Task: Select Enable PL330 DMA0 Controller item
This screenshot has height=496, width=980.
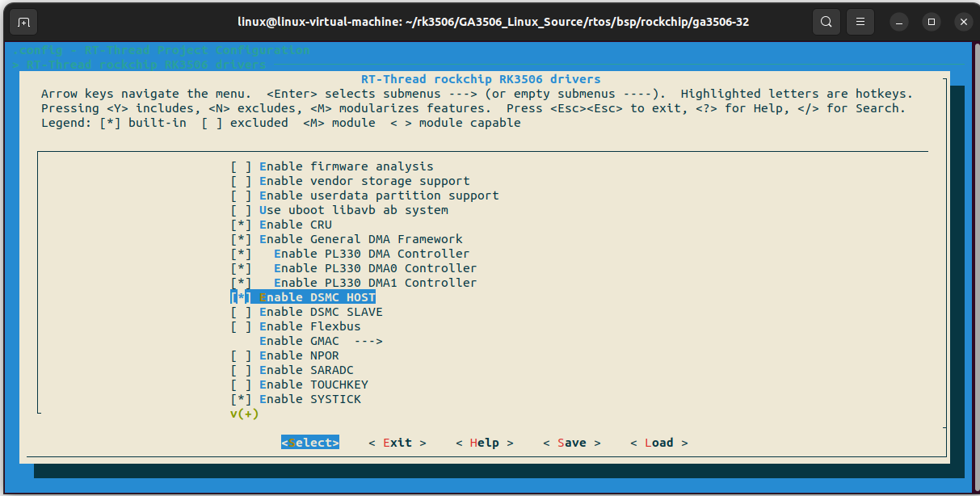Action: point(375,268)
